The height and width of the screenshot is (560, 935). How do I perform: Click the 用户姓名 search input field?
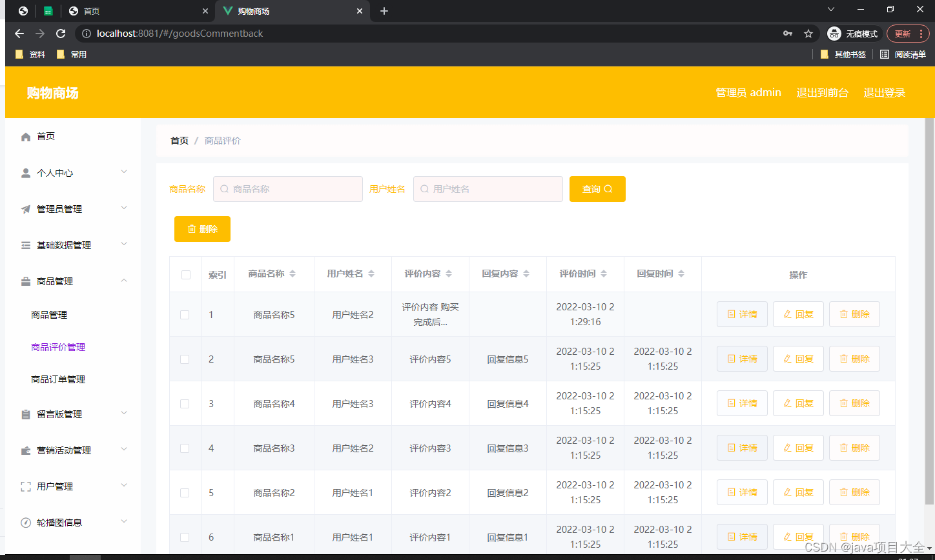[x=488, y=189]
